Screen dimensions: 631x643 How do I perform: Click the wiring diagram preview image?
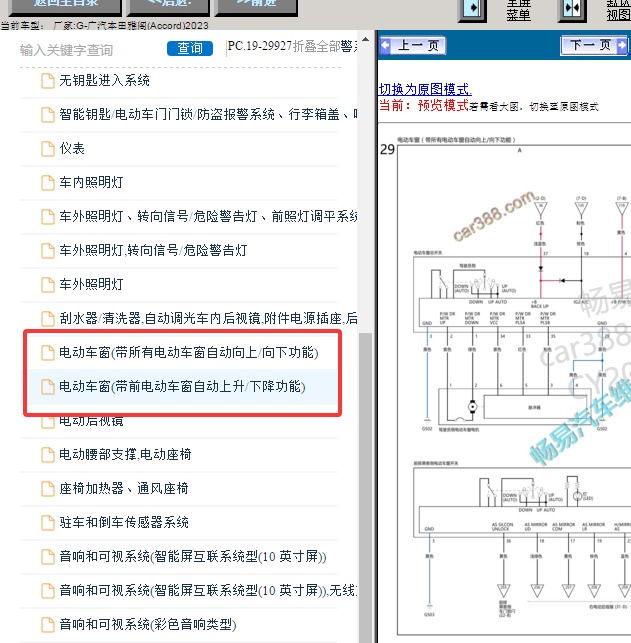click(504, 390)
